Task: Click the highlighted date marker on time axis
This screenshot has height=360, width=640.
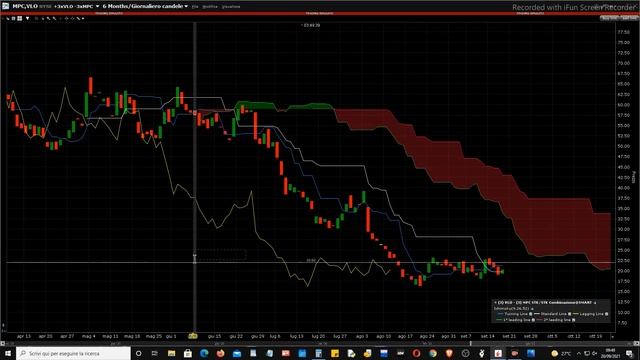Action: pos(193,336)
